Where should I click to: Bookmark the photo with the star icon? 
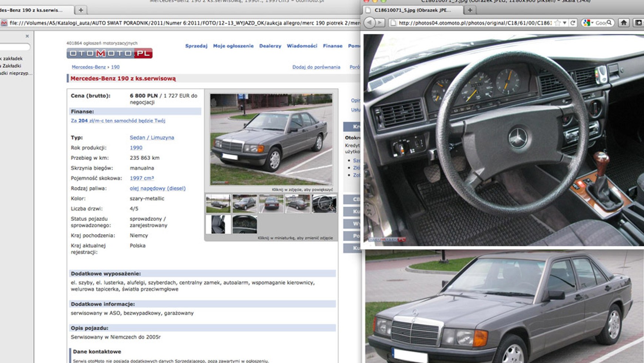tap(557, 23)
